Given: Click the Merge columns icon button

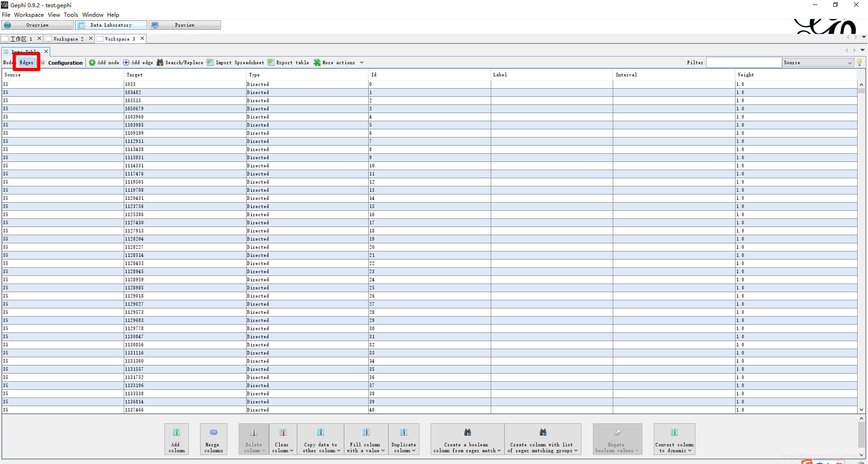Looking at the screenshot, I should click(x=214, y=432).
